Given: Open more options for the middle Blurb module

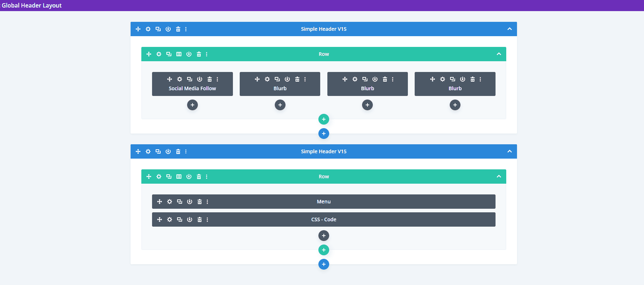Looking at the screenshot, I should coord(393,79).
